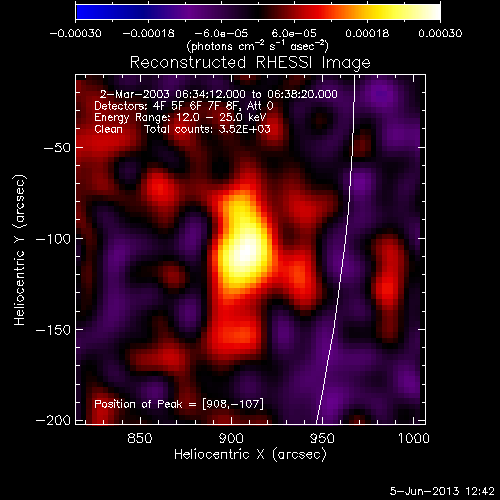Click the X-axis tick label '950'
Image resolution: width=500 pixels, height=500 pixels.
coord(322,438)
